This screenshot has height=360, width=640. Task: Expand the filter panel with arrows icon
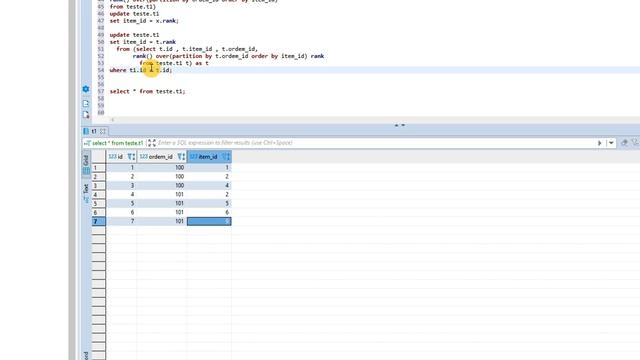(x=151, y=143)
